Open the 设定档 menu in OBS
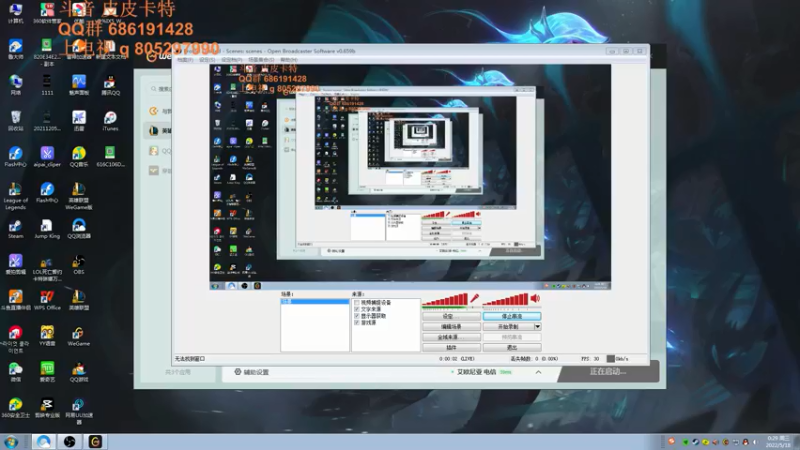The height and width of the screenshot is (450, 800). pos(232,60)
